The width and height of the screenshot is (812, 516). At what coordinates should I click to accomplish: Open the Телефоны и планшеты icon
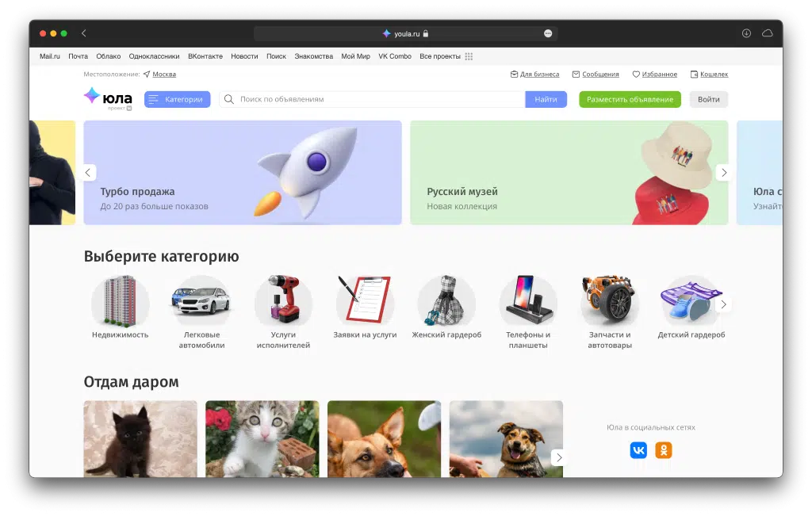tap(528, 301)
